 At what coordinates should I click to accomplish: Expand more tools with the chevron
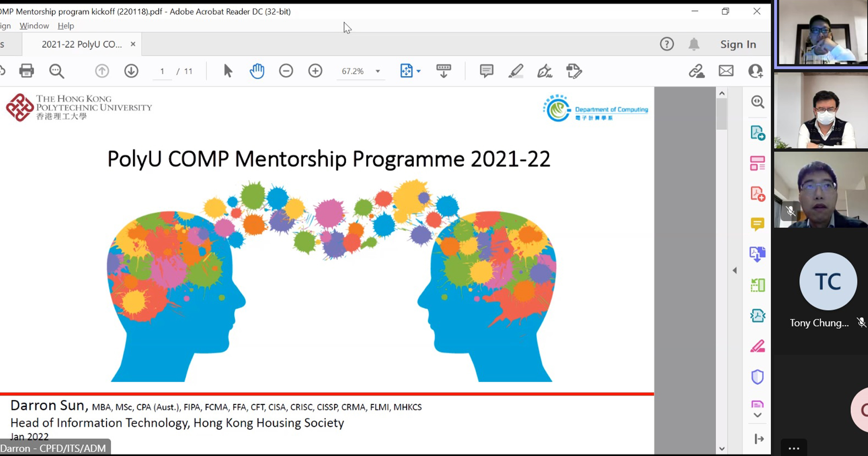coord(758,416)
